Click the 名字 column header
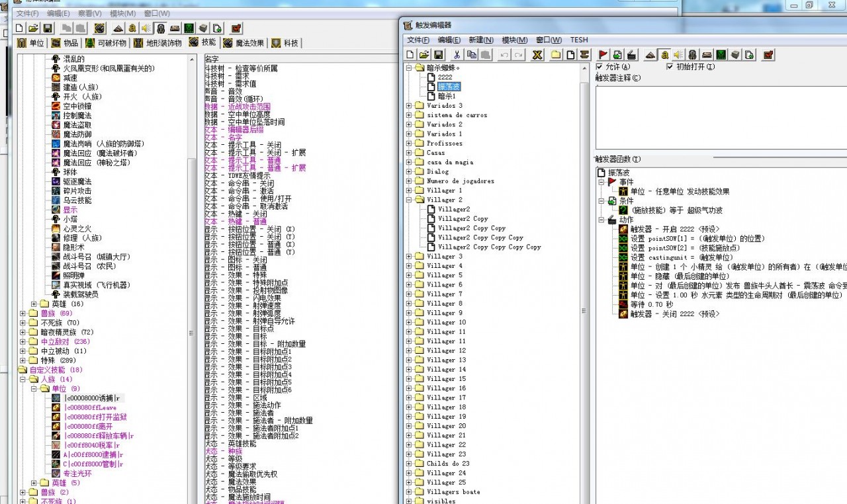Image resolution: width=847 pixels, height=504 pixels. coord(212,59)
